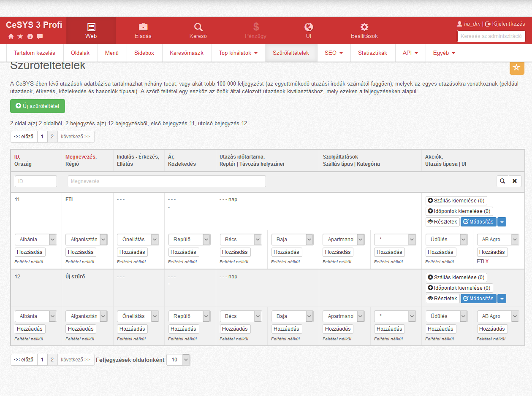Clear filters with the X button

pyautogui.click(x=515, y=181)
